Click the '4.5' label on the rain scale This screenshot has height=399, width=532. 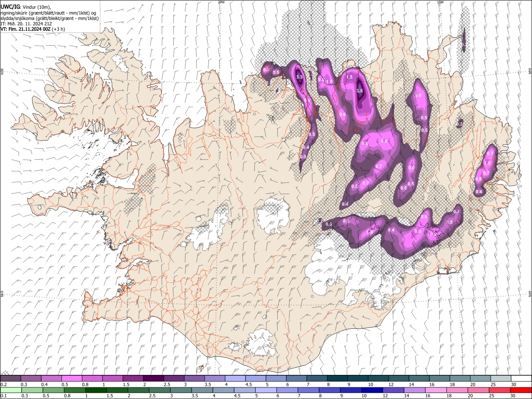(237, 396)
